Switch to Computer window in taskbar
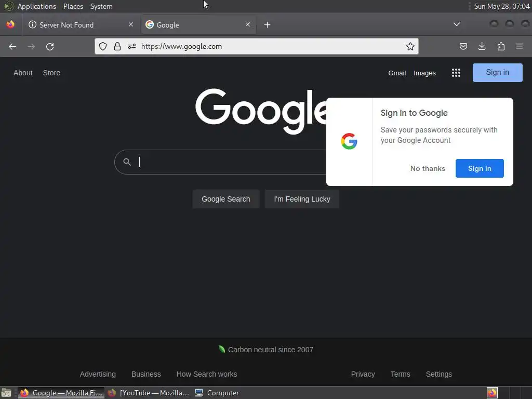Viewport: 532px width, 399px height. [x=217, y=393]
